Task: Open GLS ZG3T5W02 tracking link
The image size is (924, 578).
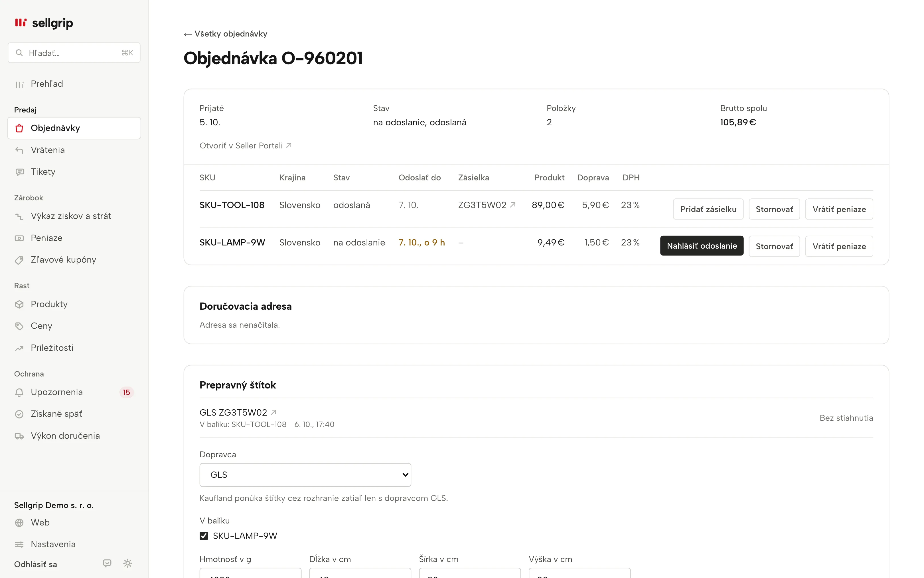Action: 238,412
